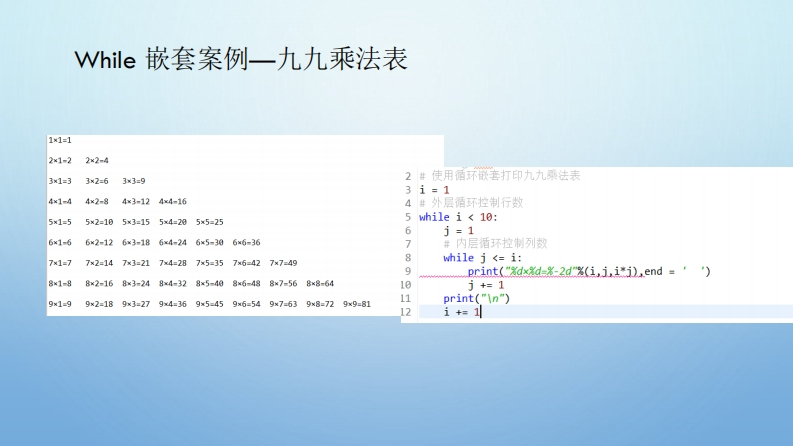Click the 8×8=64 multiplication entry

pyautogui.click(x=320, y=283)
